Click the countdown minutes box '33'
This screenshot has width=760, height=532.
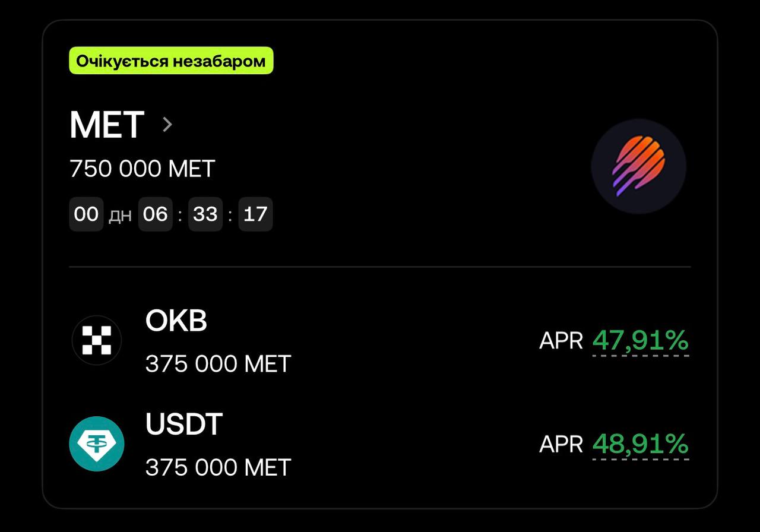[x=205, y=214]
